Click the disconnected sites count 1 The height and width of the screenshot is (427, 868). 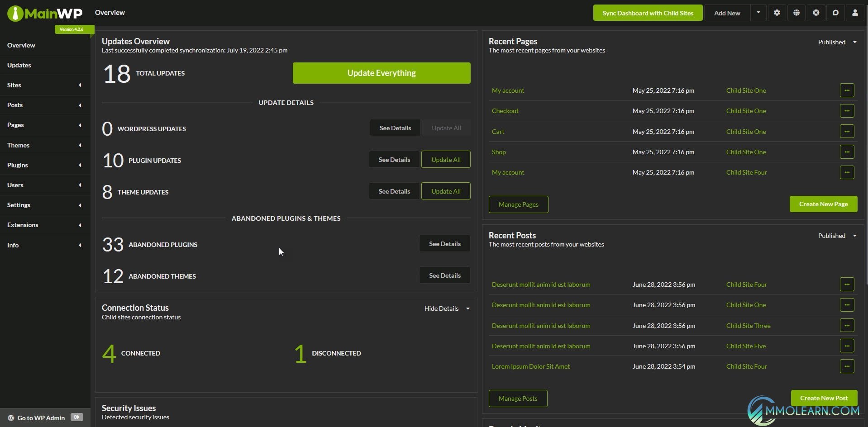click(300, 353)
